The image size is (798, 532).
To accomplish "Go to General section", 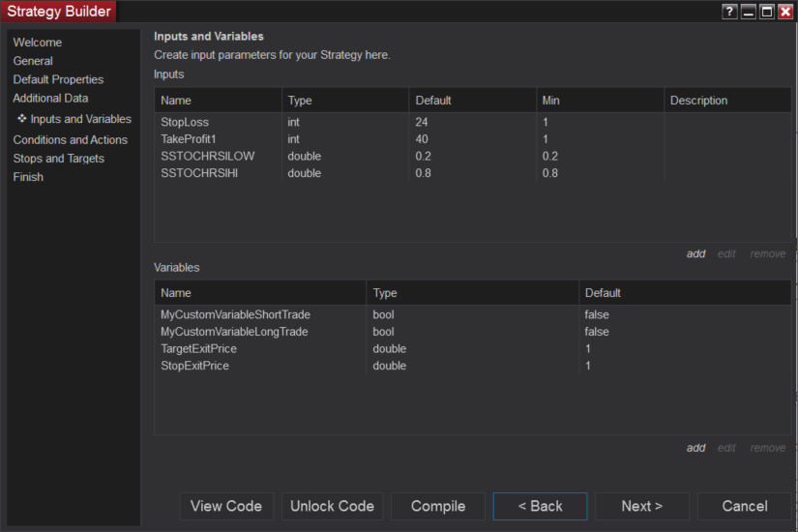I will [x=33, y=61].
